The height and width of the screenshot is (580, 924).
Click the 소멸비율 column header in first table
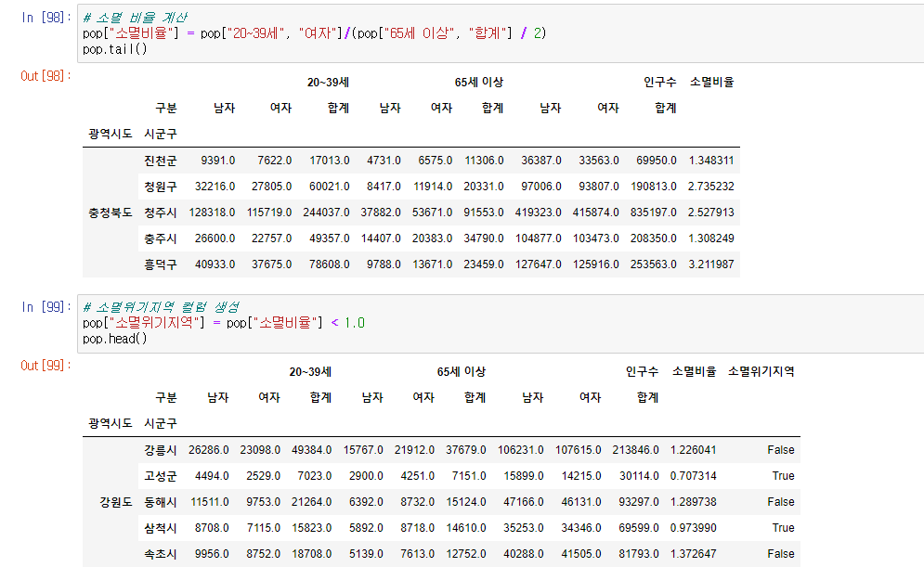point(712,82)
